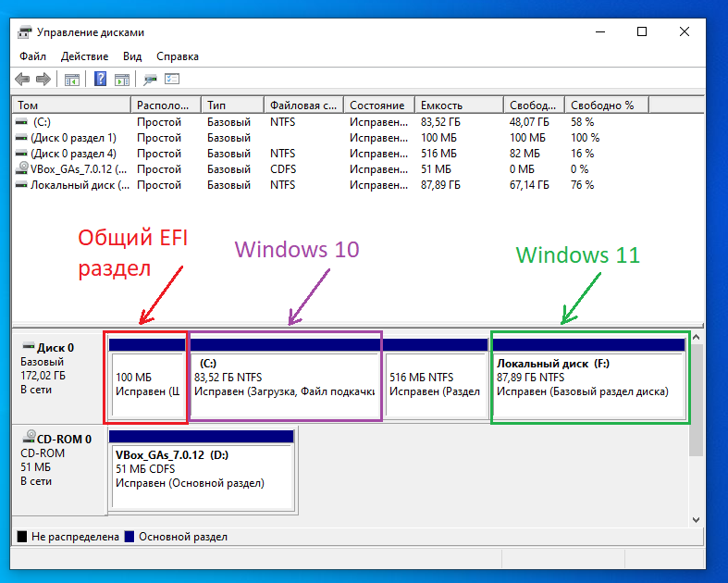Open the Файл menu

(32, 56)
